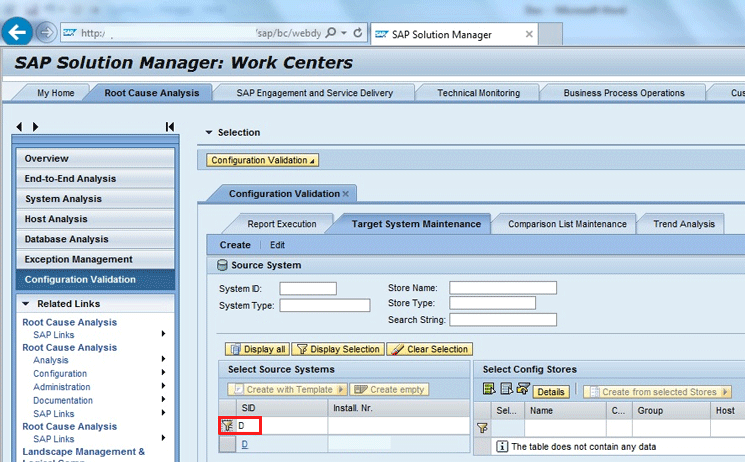Open the Configuration Validation dropdown button
This screenshot has width=745, height=462.
click(x=262, y=160)
